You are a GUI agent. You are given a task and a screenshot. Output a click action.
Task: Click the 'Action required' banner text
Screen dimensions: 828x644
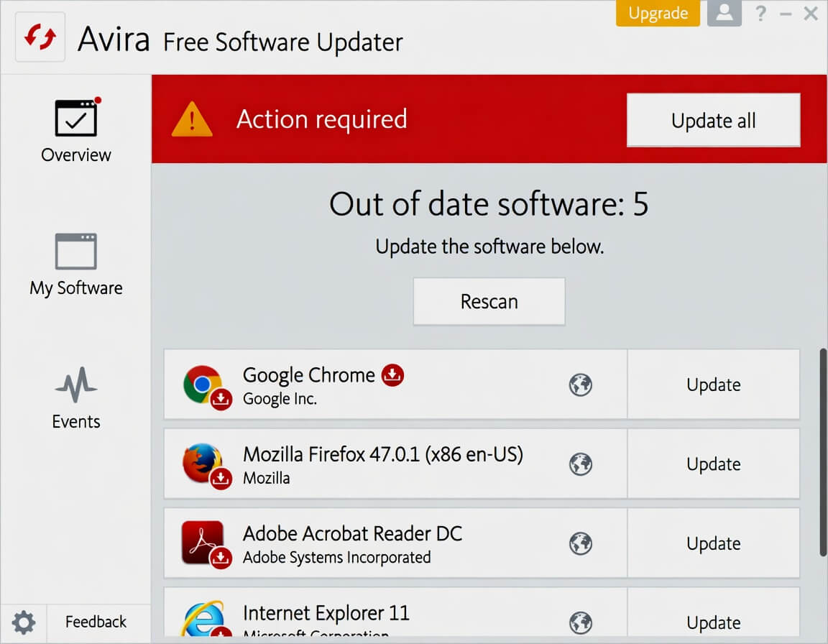click(x=321, y=120)
